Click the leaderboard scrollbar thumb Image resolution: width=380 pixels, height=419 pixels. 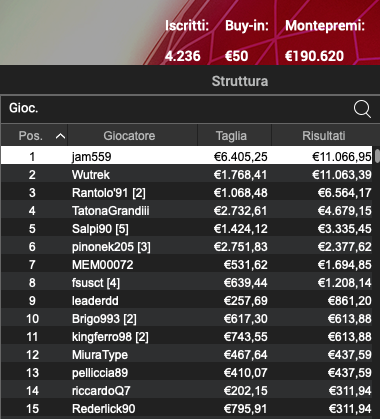tap(377, 156)
